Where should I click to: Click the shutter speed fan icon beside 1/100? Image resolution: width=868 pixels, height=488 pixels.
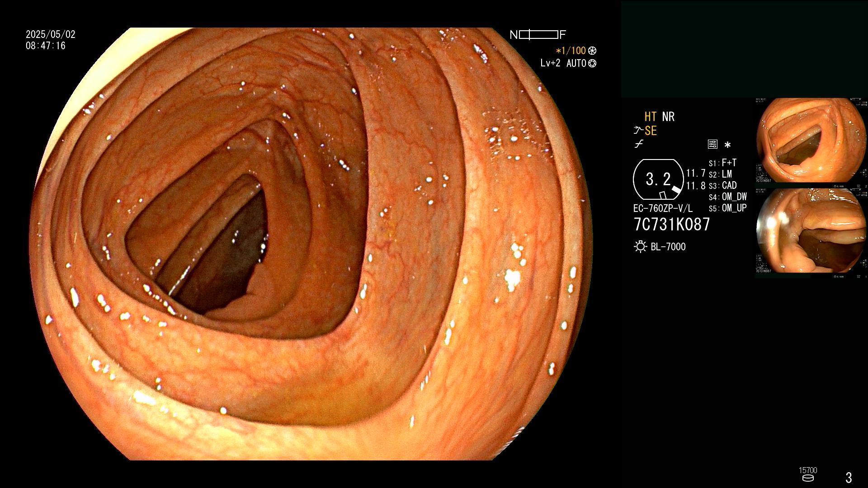coord(592,51)
